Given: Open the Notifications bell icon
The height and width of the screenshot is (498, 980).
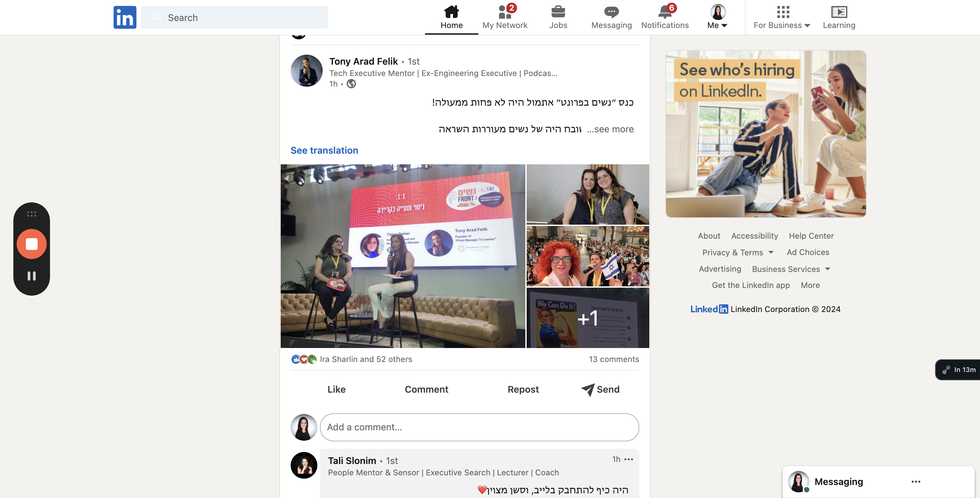Looking at the screenshot, I should 665,12.
